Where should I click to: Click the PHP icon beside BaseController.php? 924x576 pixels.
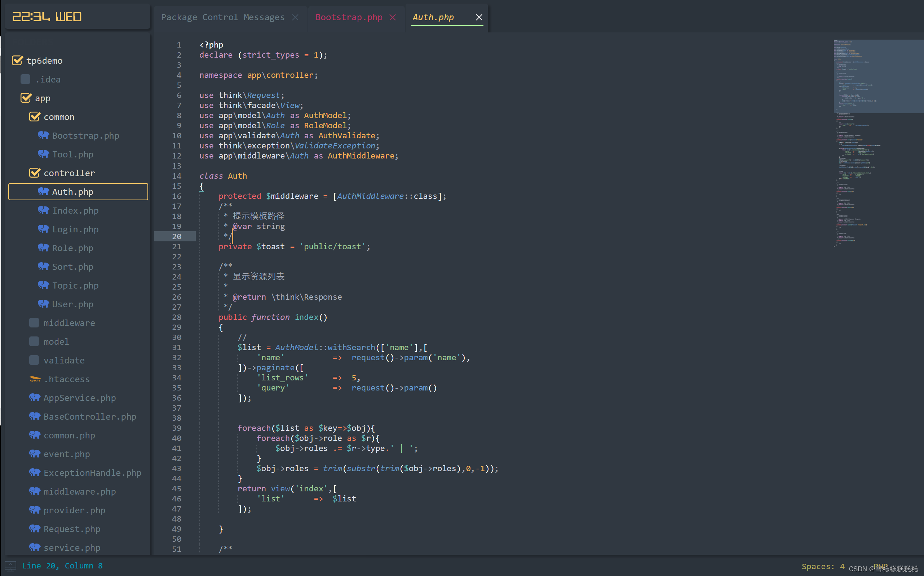click(35, 416)
